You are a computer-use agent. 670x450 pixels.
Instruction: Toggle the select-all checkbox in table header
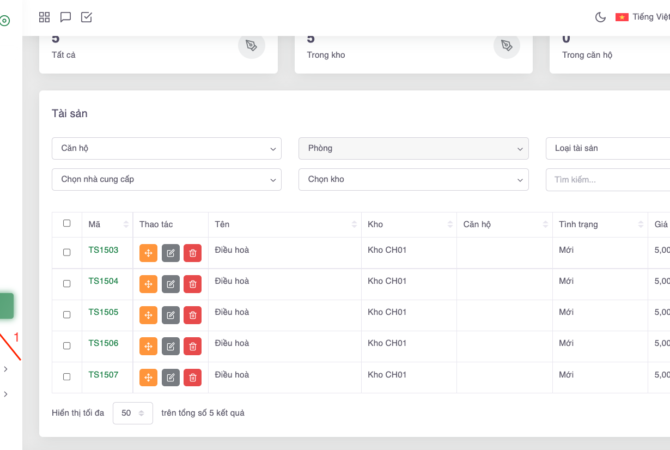(x=67, y=224)
